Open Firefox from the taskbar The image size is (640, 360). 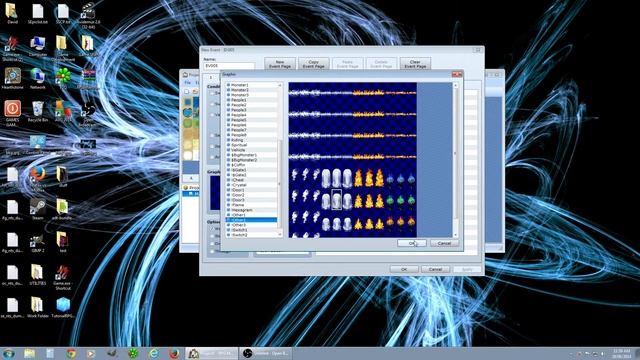tap(174, 353)
